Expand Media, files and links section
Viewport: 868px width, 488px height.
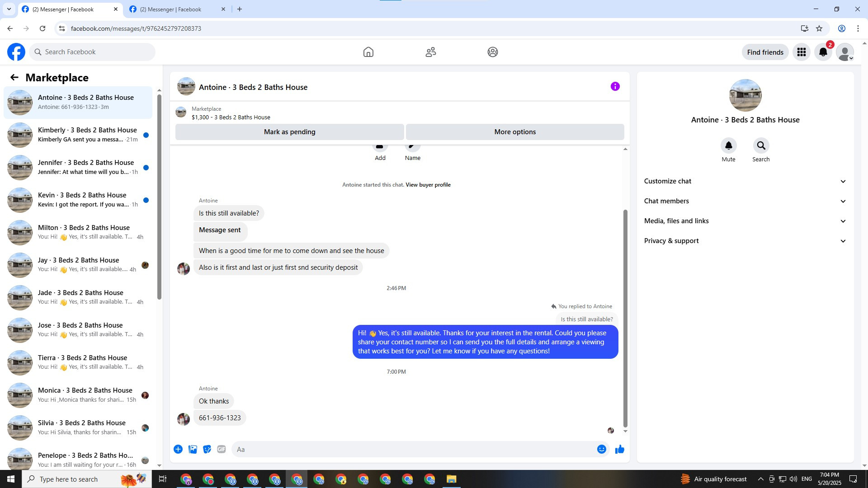point(745,221)
